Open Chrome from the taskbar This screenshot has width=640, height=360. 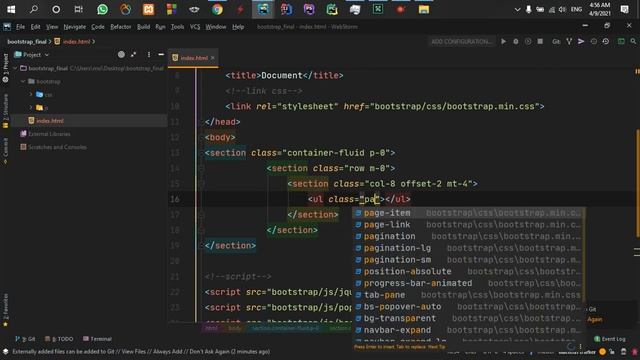[217, 9]
